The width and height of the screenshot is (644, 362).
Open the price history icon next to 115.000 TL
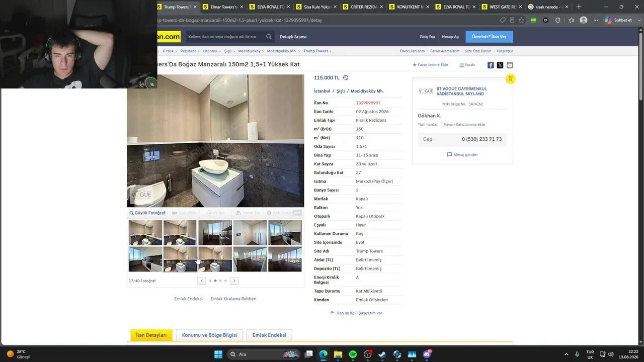345,77
